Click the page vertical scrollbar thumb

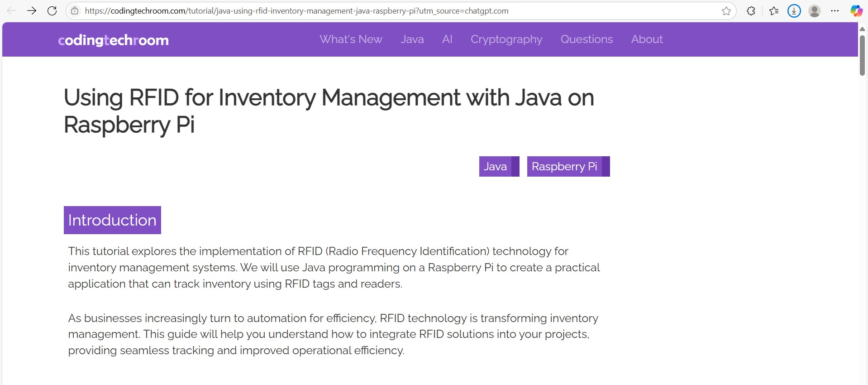tap(862, 55)
